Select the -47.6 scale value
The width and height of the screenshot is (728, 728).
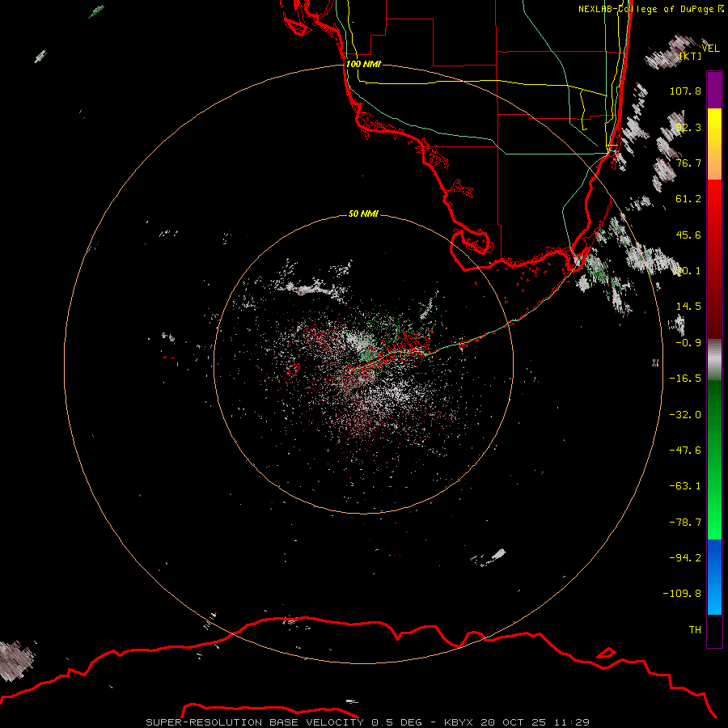(685, 451)
